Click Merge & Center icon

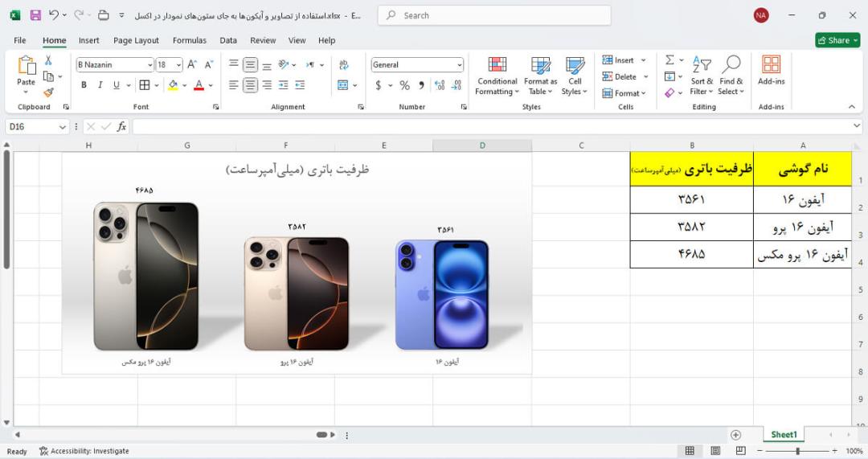tap(343, 84)
